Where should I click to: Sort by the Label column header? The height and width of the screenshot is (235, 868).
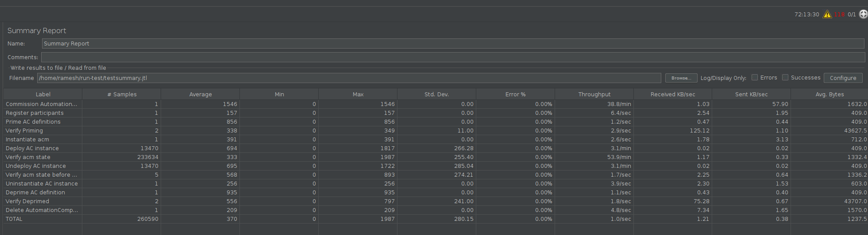click(43, 94)
